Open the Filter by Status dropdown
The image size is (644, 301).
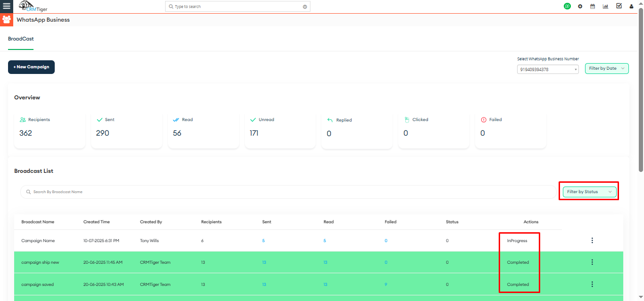[589, 192]
